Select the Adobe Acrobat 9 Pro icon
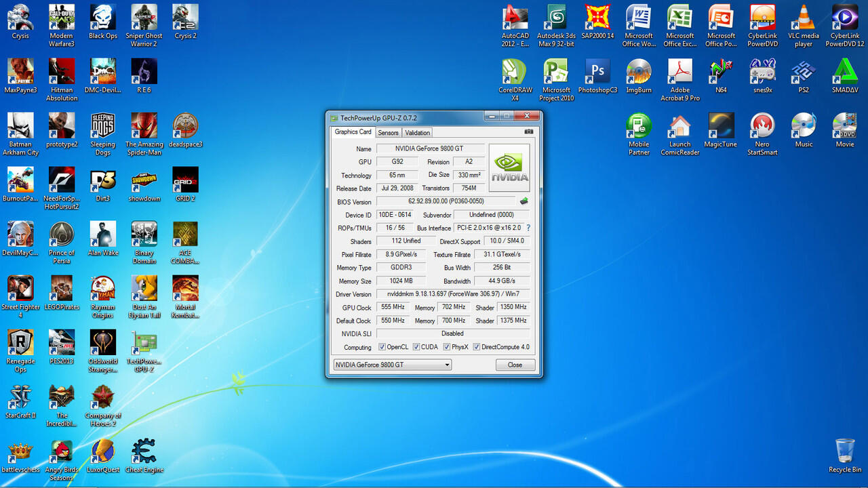This screenshot has width=868, height=488. click(680, 80)
